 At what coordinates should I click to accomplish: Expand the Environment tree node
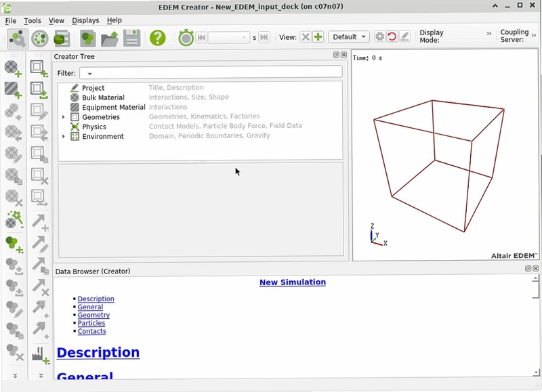coord(63,137)
